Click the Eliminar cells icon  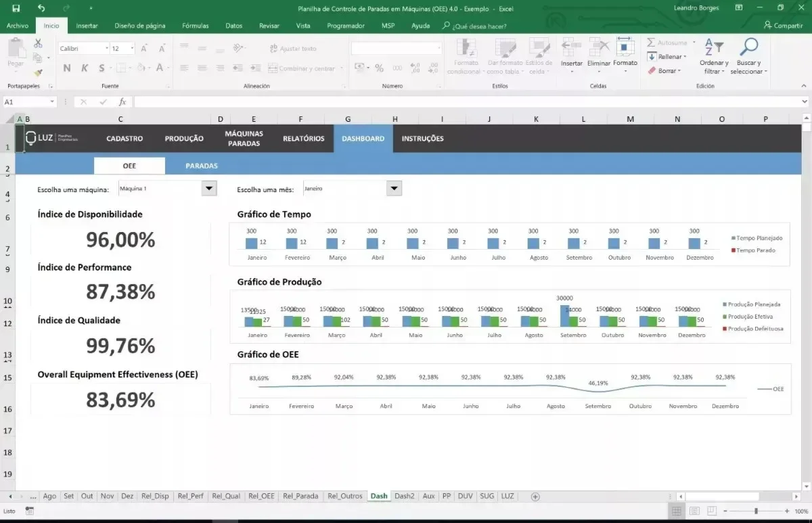pos(599,47)
